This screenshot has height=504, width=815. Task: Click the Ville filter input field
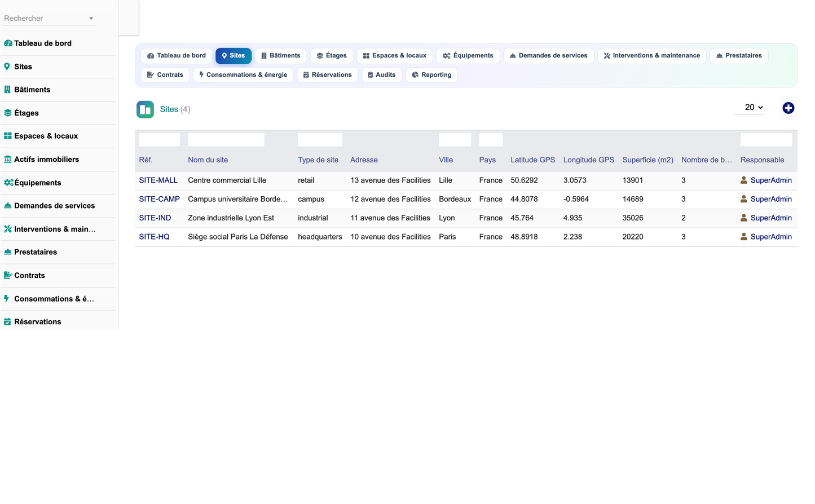pyautogui.click(x=455, y=140)
